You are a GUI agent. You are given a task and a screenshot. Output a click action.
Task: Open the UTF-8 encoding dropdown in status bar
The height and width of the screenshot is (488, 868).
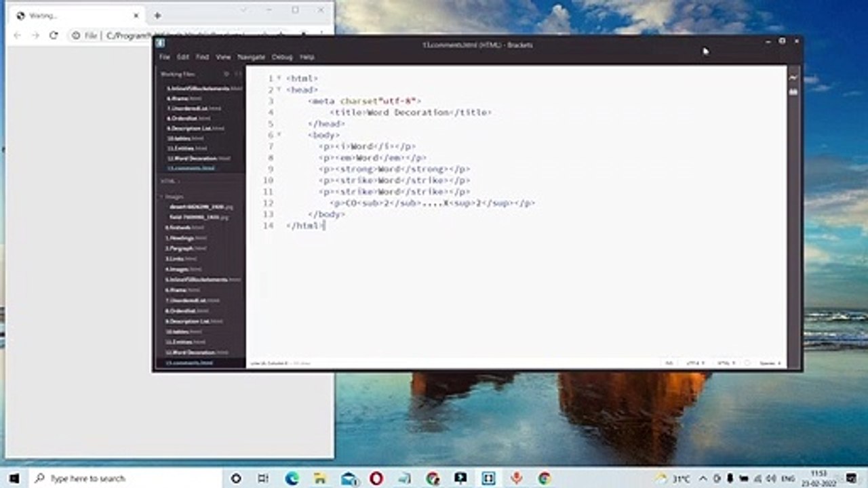click(x=695, y=363)
